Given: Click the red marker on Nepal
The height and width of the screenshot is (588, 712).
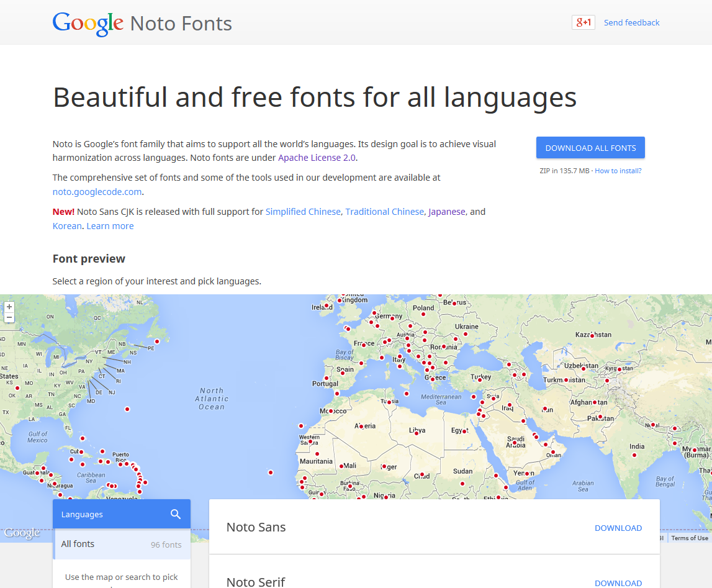Looking at the screenshot, I should pyautogui.click(x=652, y=425).
